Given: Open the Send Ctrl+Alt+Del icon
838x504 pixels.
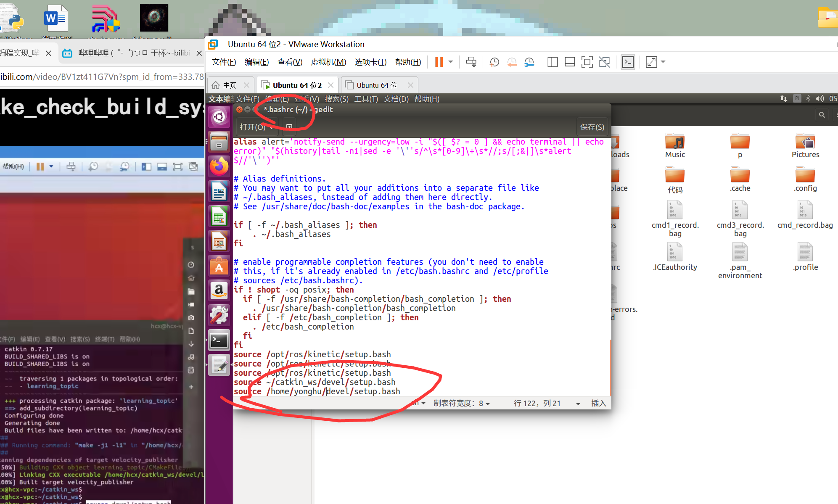Looking at the screenshot, I should 471,62.
